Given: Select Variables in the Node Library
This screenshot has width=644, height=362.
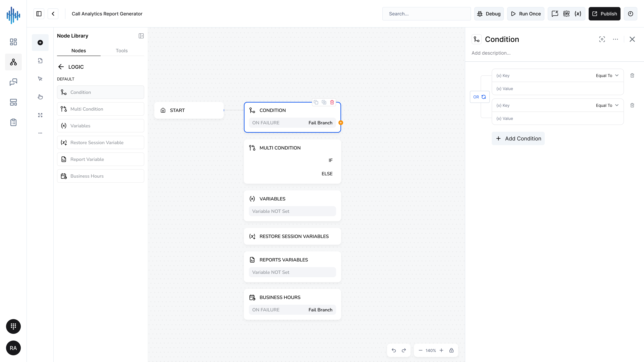Looking at the screenshot, I should pos(101,126).
